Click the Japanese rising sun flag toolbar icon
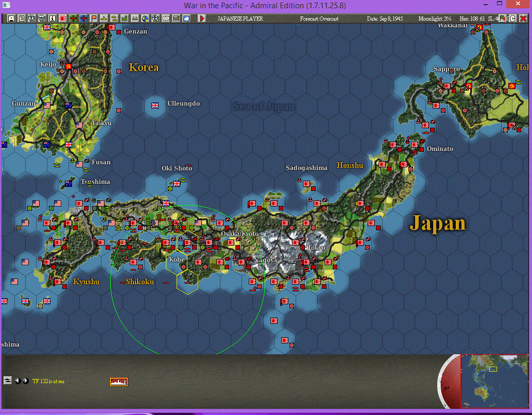 click(x=63, y=19)
